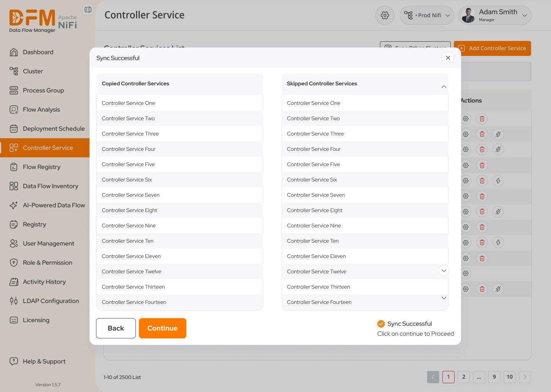The image size is (551, 392).
Task: Click the chevron beside skipped Controller Service Fourteen
Action: pyautogui.click(x=444, y=298)
